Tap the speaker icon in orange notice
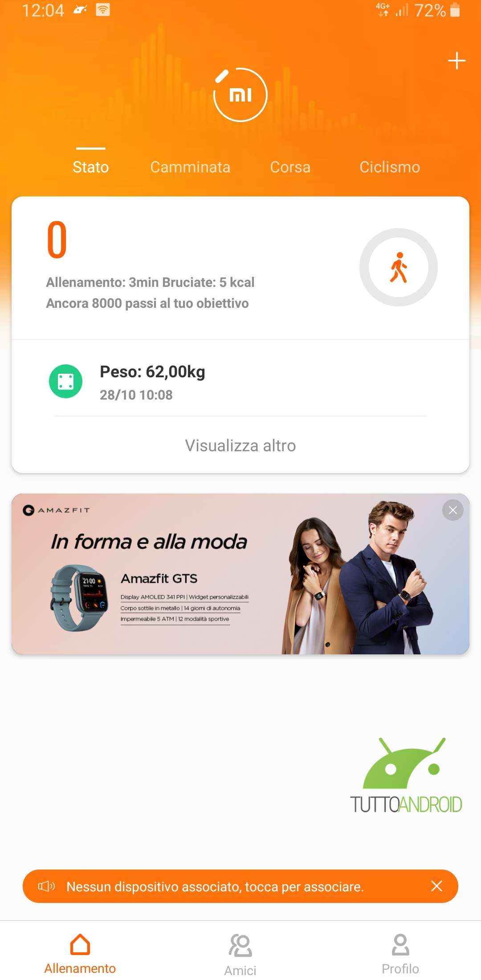 click(x=47, y=886)
